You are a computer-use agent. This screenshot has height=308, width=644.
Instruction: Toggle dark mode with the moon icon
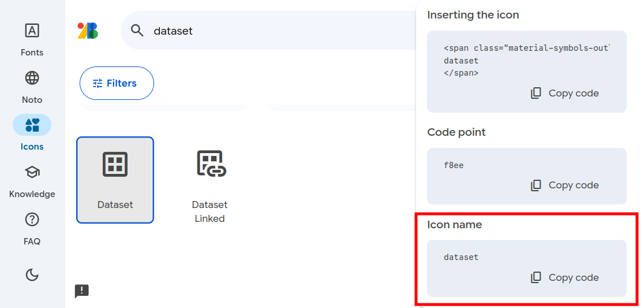[32, 275]
